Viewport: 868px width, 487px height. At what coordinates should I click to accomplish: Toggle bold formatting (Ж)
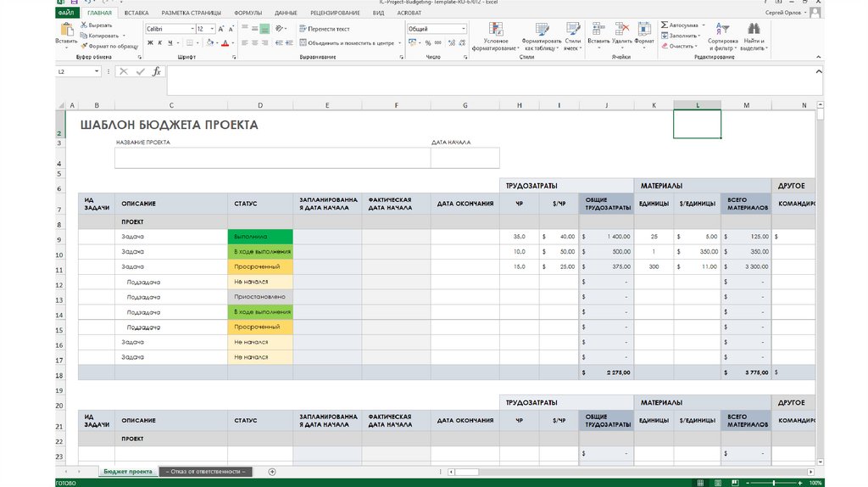coord(149,42)
